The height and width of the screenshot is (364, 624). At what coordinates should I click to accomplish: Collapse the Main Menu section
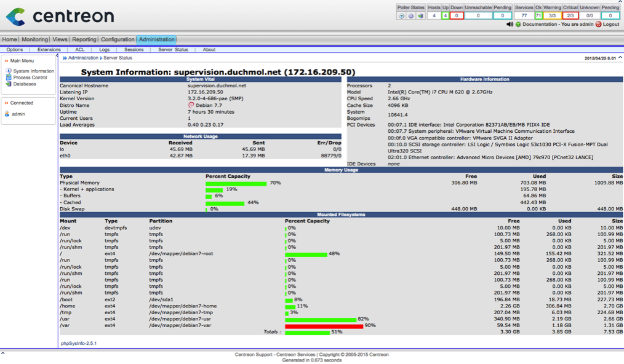coord(7,61)
